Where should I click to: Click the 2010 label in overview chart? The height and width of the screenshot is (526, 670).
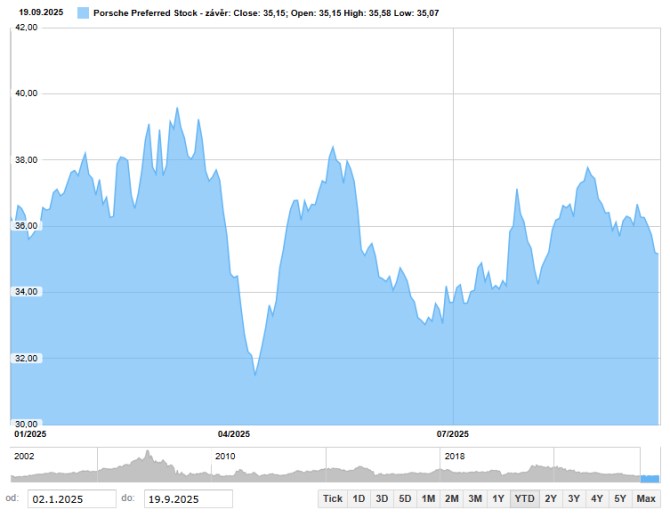225,456
